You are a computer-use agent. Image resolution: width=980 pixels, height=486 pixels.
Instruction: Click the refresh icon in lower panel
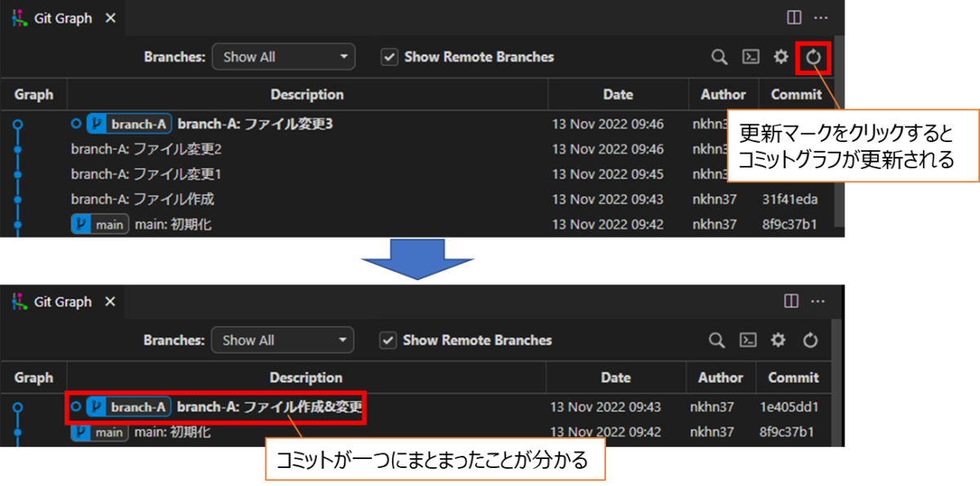tap(808, 340)
